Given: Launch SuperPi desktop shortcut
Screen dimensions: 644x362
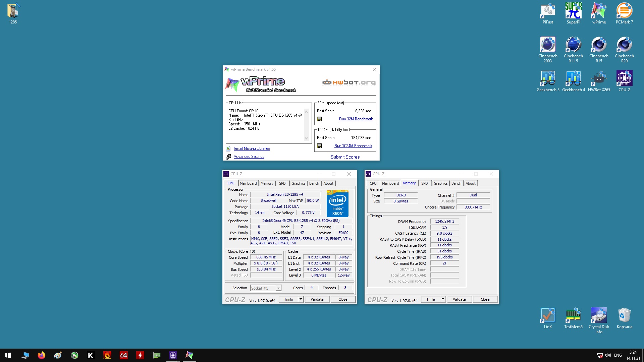Looking at the screenshot, I should tap(573, 13).
